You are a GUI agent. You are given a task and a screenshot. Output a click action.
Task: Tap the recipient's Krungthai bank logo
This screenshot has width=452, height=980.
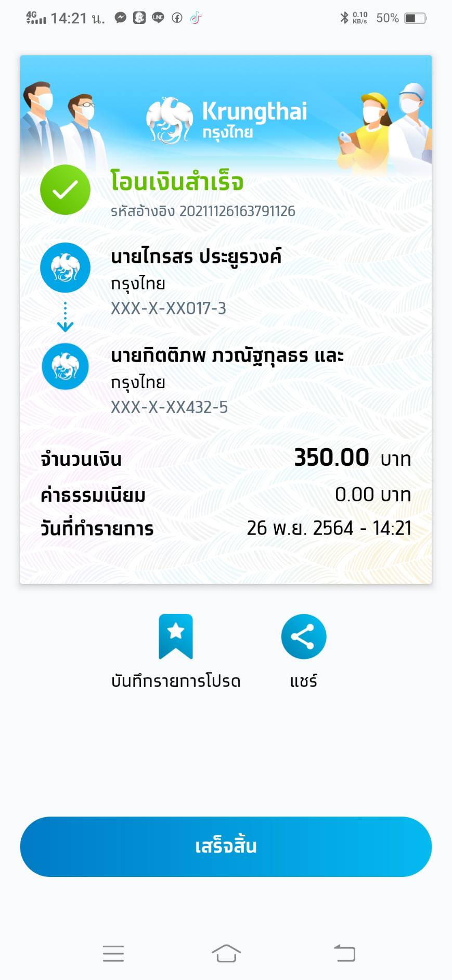point(65,366)
